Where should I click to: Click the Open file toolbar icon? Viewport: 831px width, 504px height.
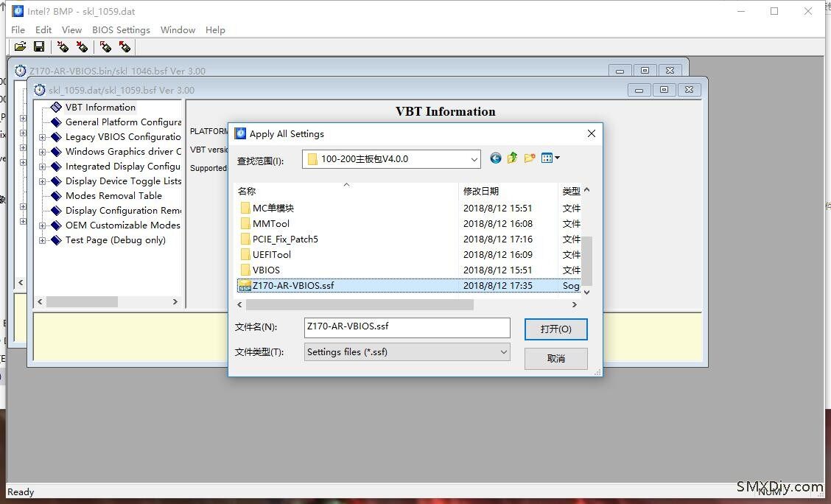click(20, 46)
